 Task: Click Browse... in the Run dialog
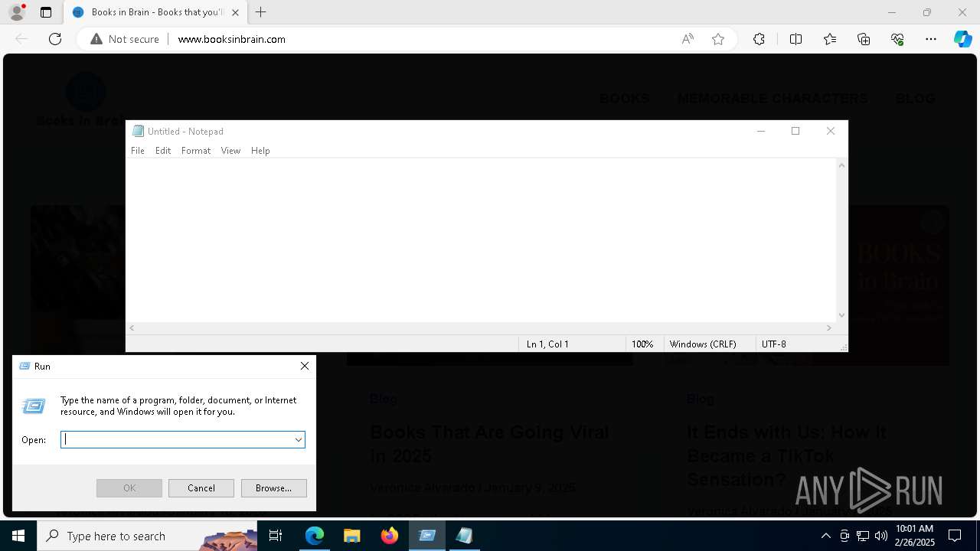tap(273, 488)
